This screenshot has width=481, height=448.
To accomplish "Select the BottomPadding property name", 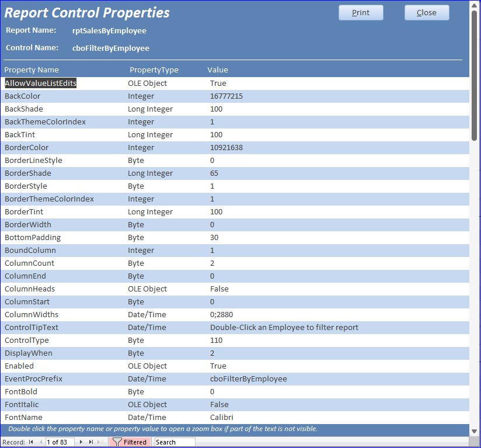I will (x=33, y=238).
